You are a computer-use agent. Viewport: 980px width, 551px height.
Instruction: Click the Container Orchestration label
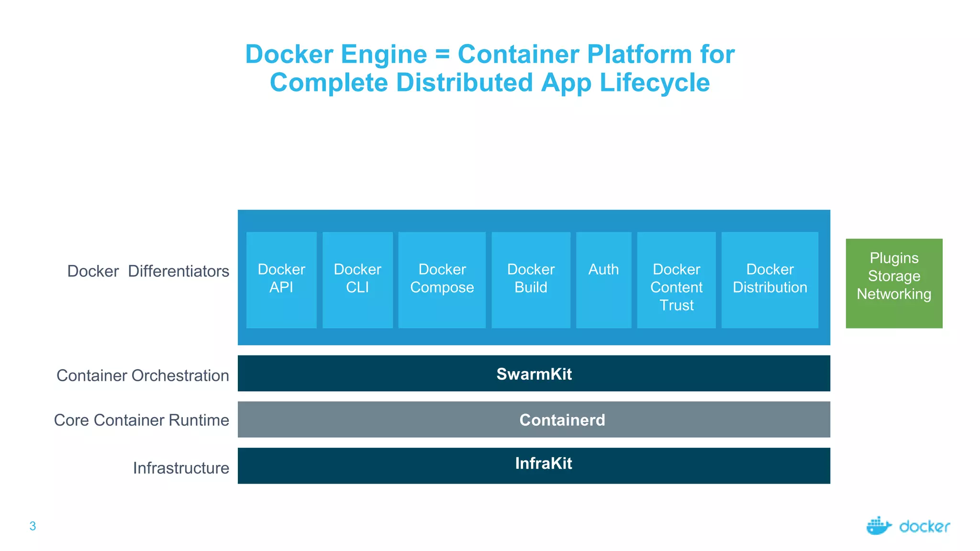(x=143, y=375)
